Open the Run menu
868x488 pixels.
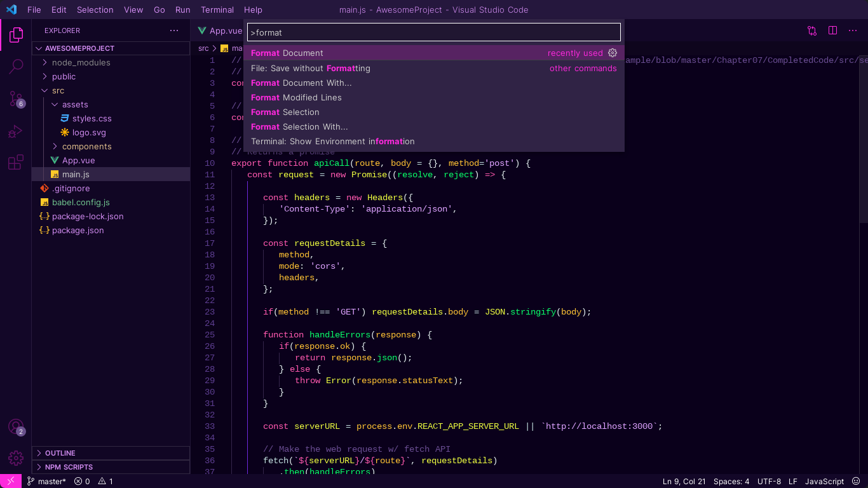pyautogui.click(x=183, y=10)
